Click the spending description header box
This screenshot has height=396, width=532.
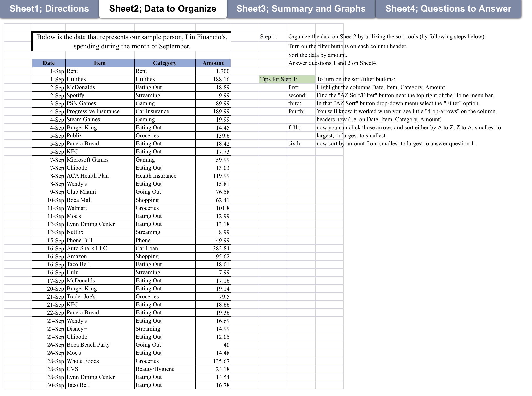[x=132, y=41]
